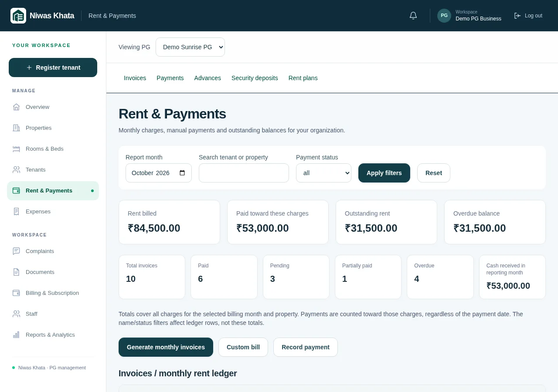Open the Advances tab
Image resolution: width=558 pixels, height=392 pixels.
click(x=208, y=78)
